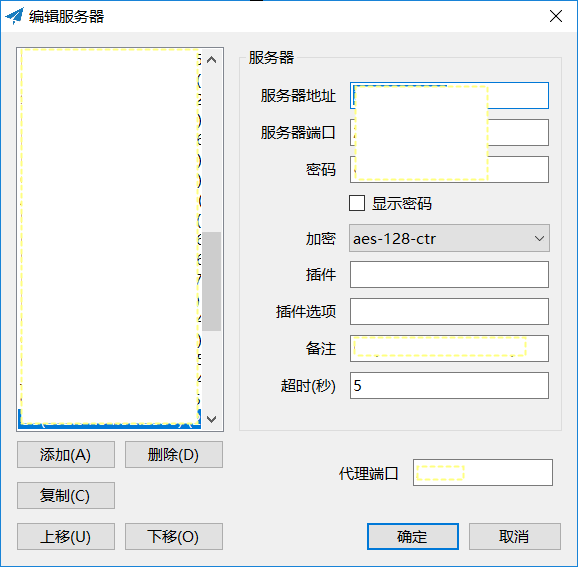Focus the 超时(秒) input field
Viewport: 578px width, 567px height.
(x=449, y=386)
